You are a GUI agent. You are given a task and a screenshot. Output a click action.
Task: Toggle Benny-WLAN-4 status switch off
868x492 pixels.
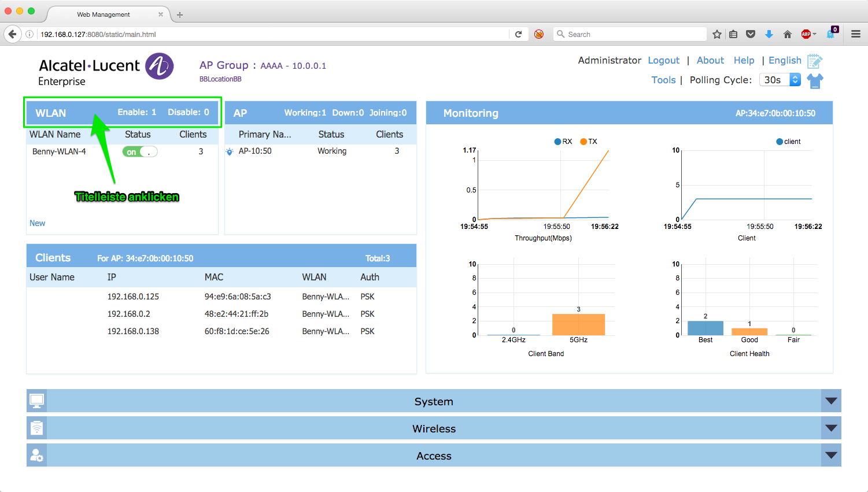[140, 152]
